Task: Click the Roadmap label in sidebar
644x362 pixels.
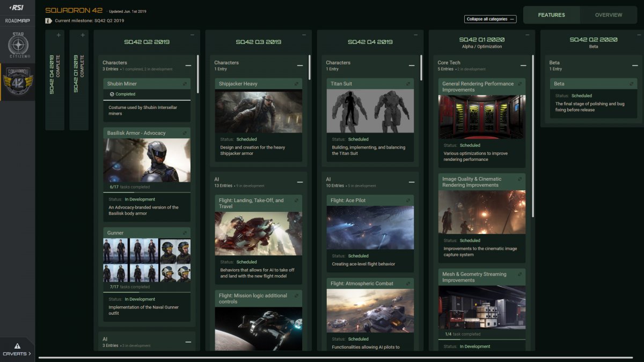Action: coord(17,21)
